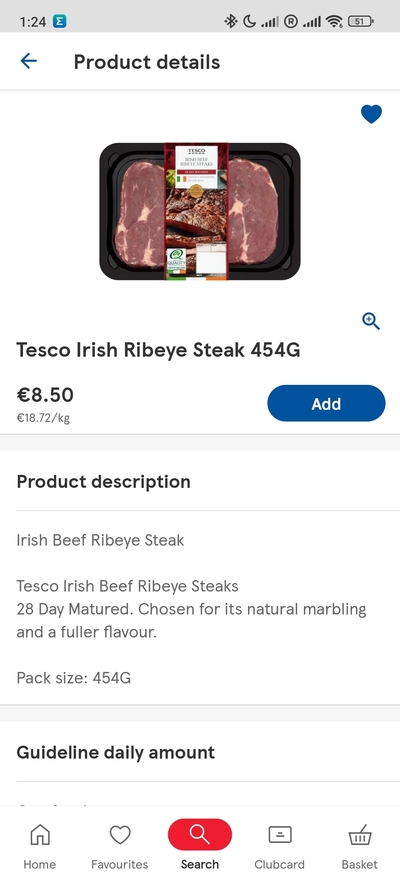The image size is (400, 889).
Task: Tap the Pack size 454G text
Action: (x=74, y=678)
